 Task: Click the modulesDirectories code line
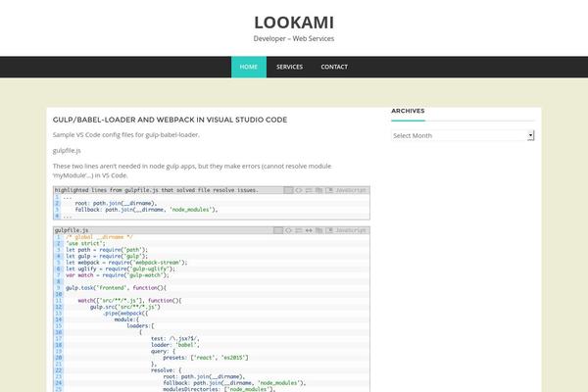click(219, 389)
